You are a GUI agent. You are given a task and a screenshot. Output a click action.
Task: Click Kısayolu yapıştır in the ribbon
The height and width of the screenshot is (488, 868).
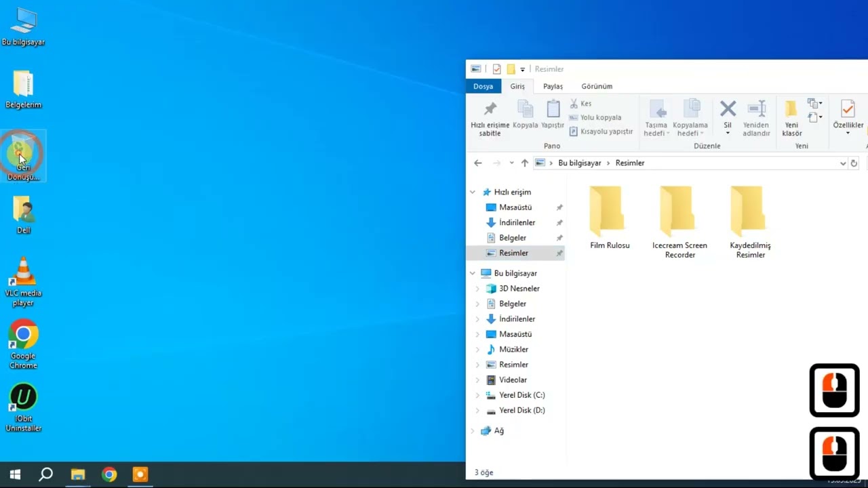601,131
